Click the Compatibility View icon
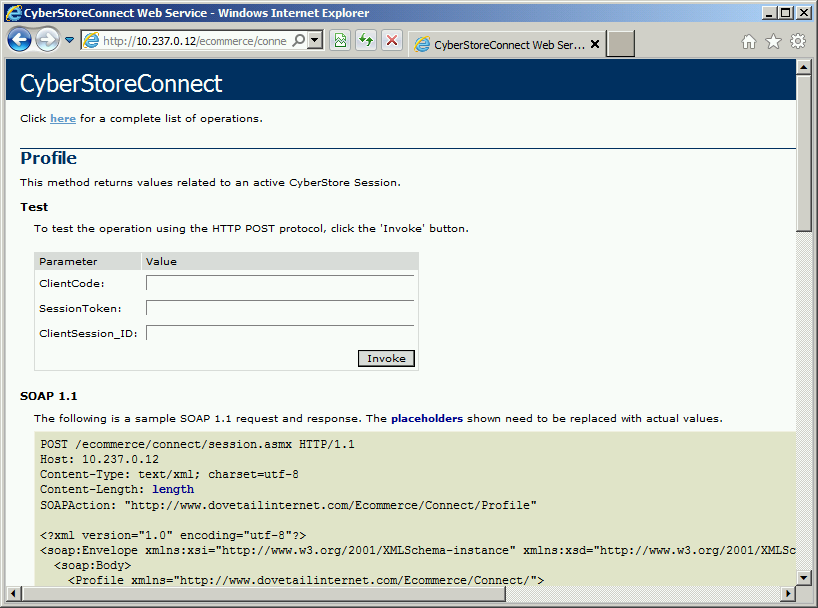 [x=340, y=41]
